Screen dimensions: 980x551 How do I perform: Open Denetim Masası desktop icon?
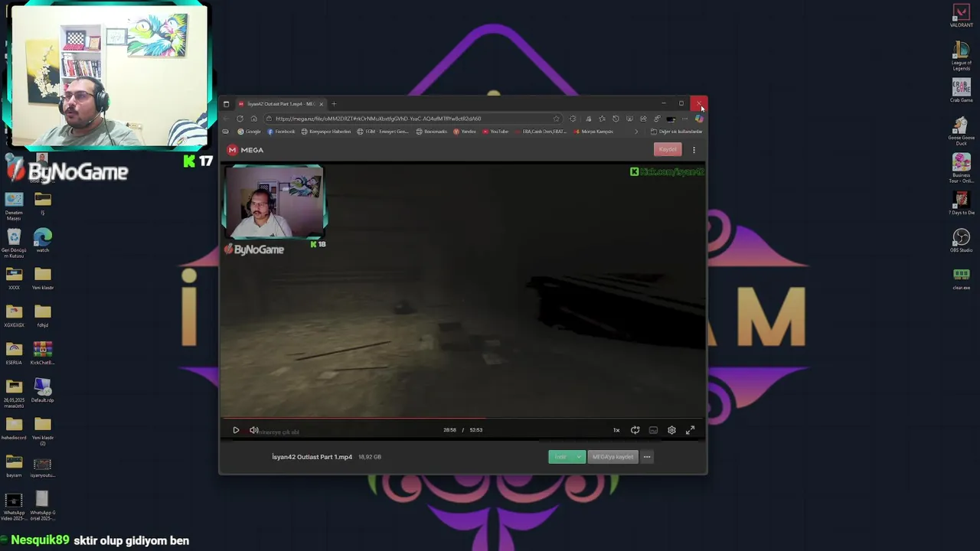[14, 206]
